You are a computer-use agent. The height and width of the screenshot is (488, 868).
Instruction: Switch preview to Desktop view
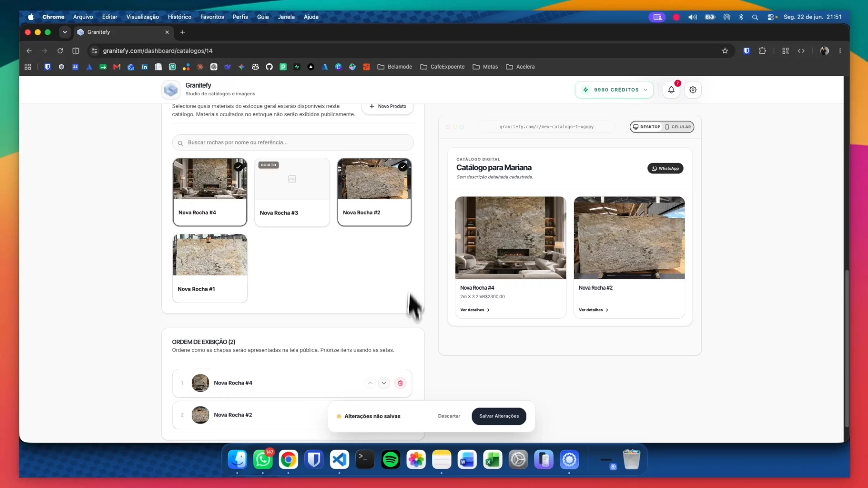tap(647, 127)
